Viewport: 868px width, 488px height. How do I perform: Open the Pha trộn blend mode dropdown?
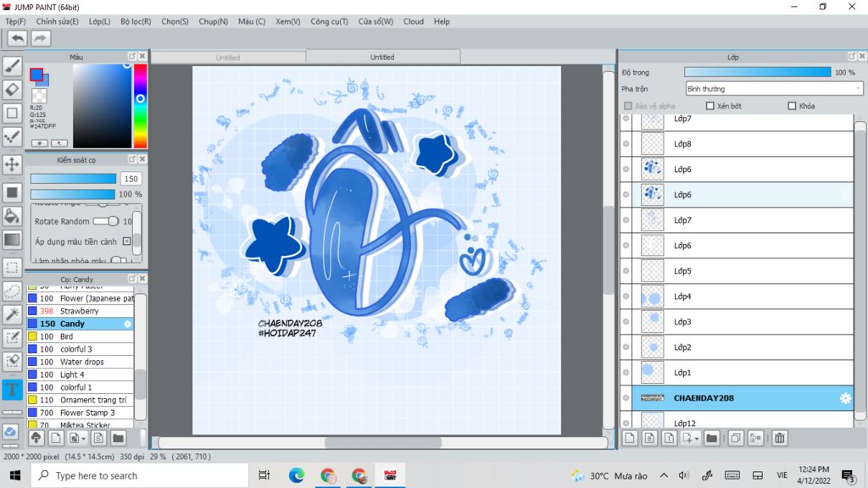[x=774, y=88]
